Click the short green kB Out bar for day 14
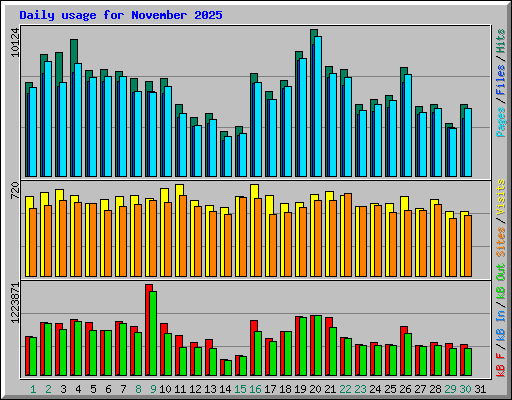Image resolution: width=512 pixels, height=400 pixels. point(228,368)
